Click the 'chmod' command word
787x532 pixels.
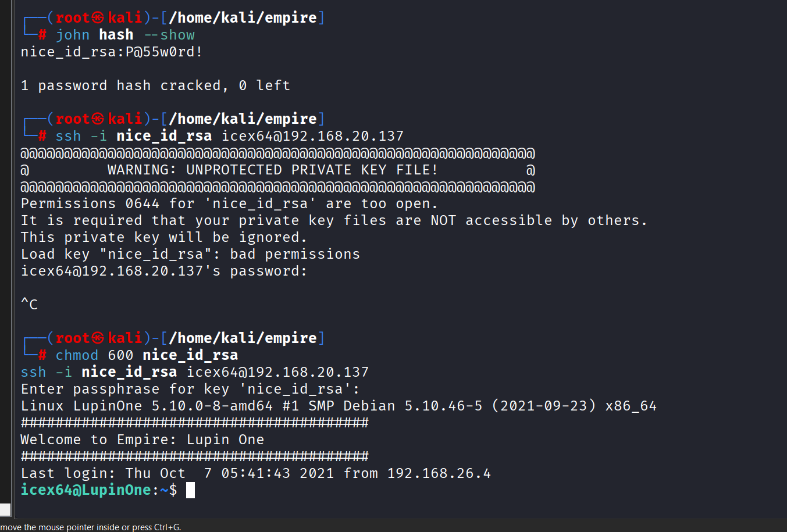(77, 355)
